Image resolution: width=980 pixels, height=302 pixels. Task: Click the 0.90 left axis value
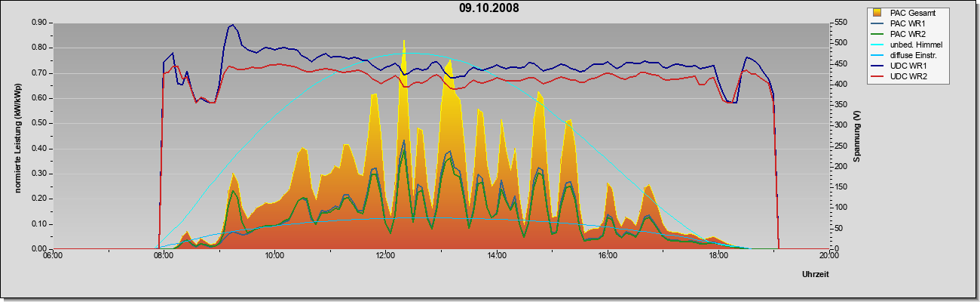point(38,23)
